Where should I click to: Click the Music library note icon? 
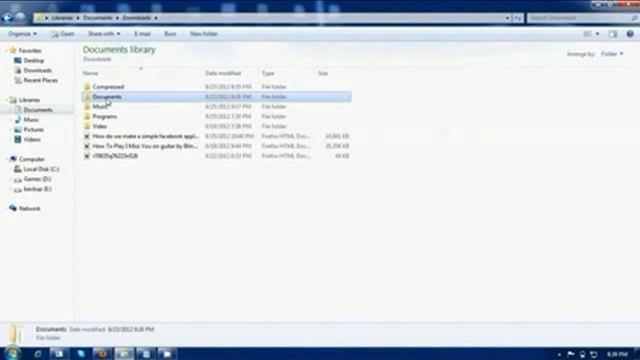[18, 120]
